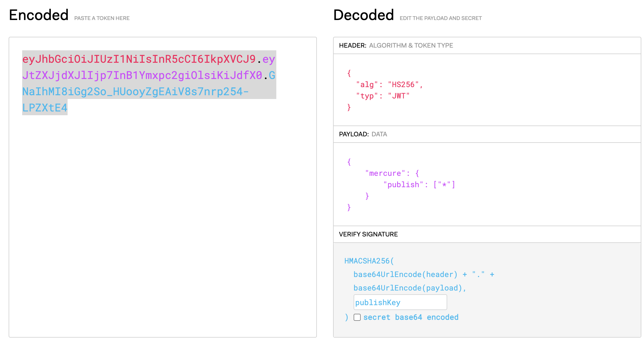Click the blue signature segment of token
This screenshot has width=644, height=343.
[x=135, y=91]
